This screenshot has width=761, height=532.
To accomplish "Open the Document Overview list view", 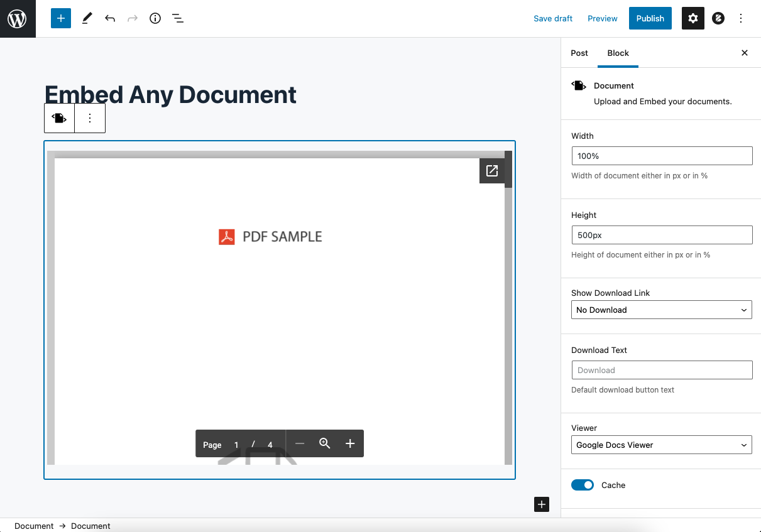I will tap(178, 18).
